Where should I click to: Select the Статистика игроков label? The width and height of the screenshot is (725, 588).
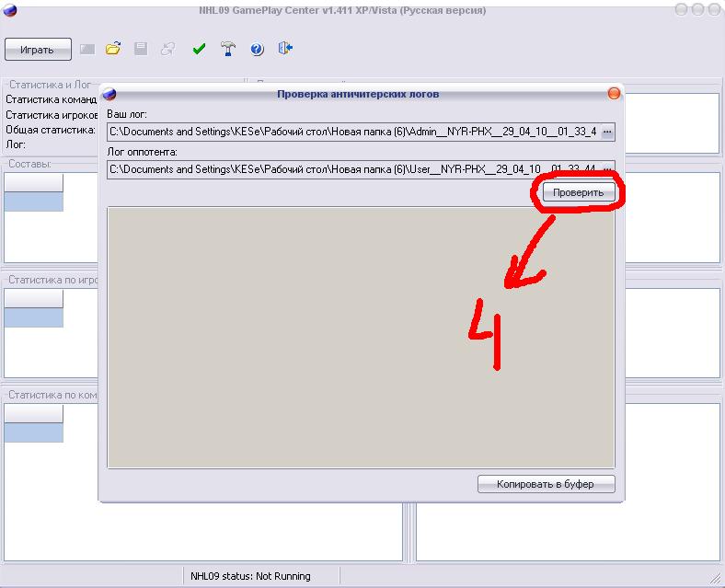click(x=52, y=115)
